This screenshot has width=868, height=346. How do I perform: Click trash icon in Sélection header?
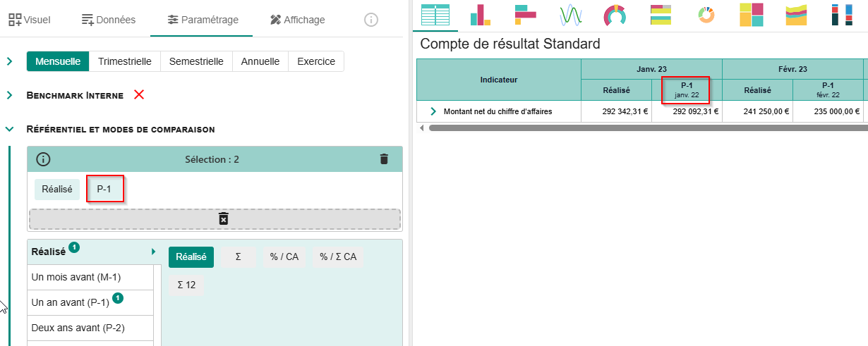pyautogui.click(x=384, y=159)
